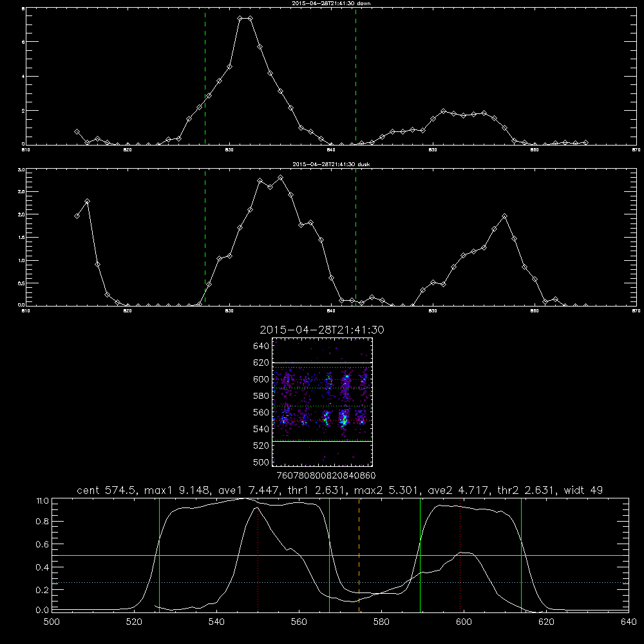Viewport: 644px width, 644px height.
Task: Click the red dotted peak line near 600
Action: click(x=460, y=555)
